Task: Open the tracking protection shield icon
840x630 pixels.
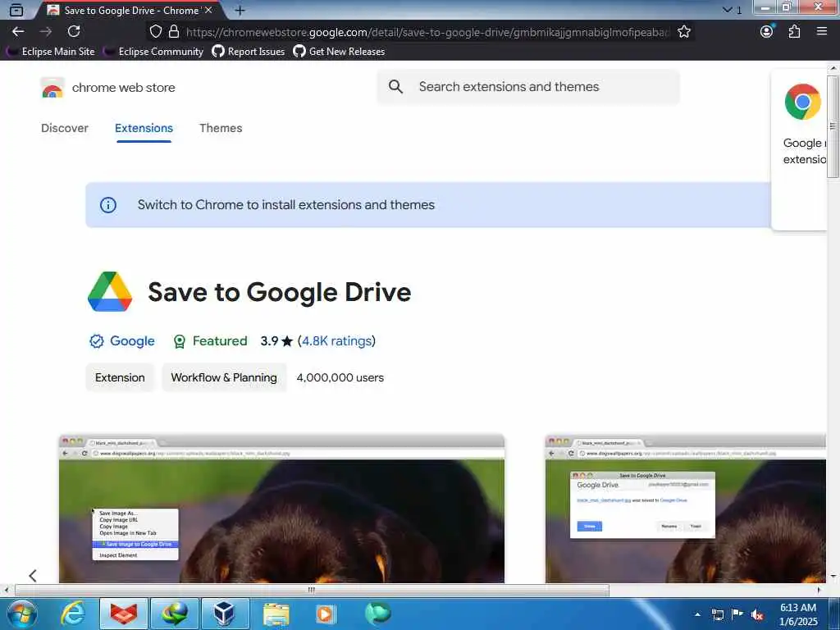Action: tap(155, 32)
